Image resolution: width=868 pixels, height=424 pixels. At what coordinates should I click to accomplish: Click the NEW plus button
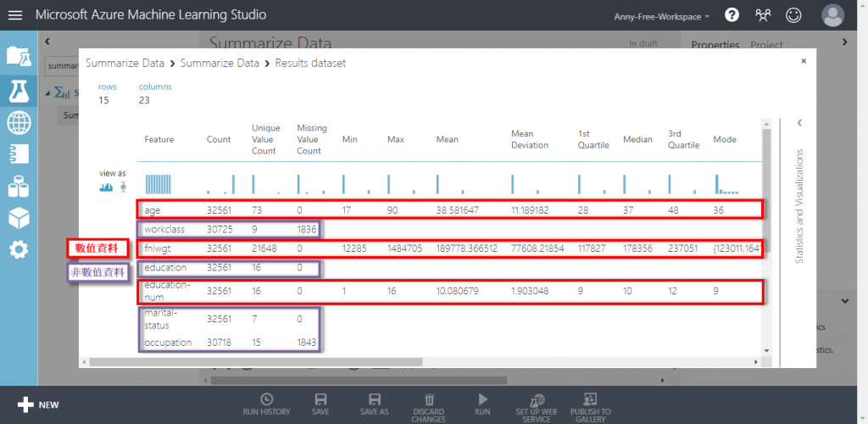37,404
